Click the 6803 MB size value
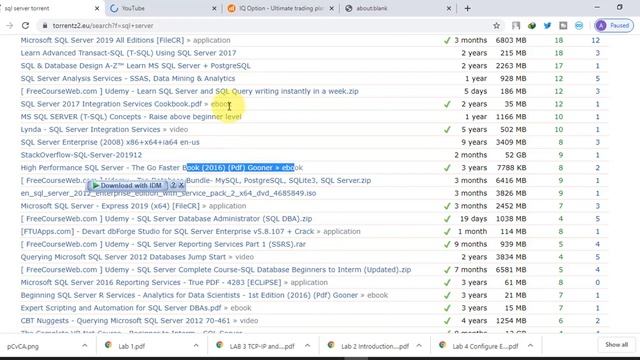Screen dimensions: 640x360 [511, 40]
